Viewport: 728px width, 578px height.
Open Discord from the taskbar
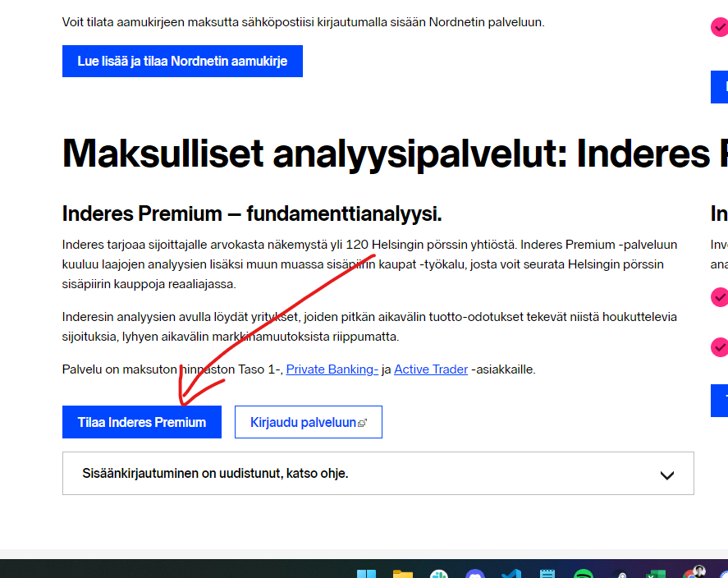click(x=475, y=574)
